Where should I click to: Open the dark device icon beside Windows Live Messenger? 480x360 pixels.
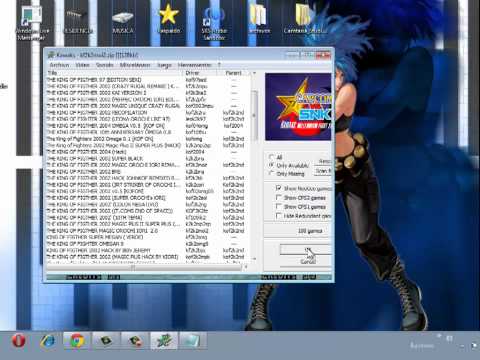77,21
